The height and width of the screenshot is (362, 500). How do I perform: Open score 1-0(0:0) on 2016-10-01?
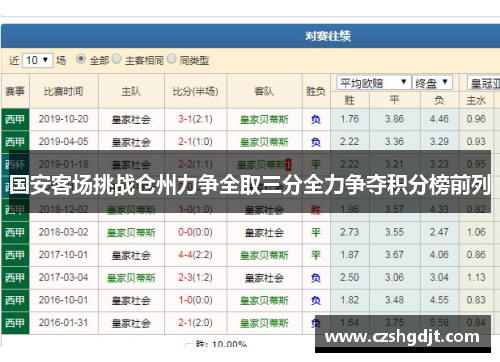coord(195,300)
